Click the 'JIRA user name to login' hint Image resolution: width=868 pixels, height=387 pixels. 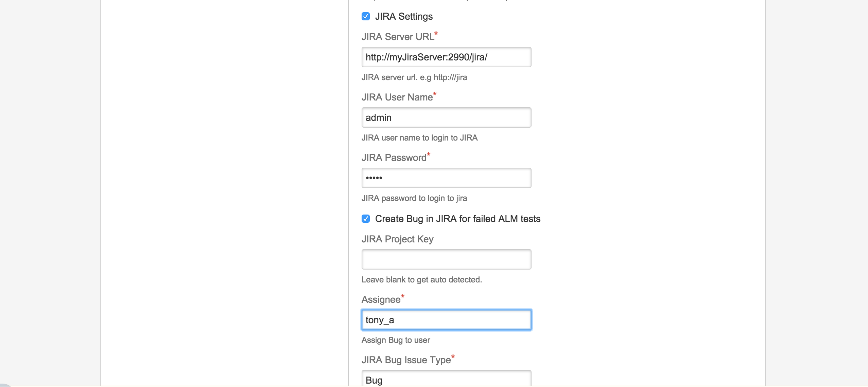pos(419,138)
